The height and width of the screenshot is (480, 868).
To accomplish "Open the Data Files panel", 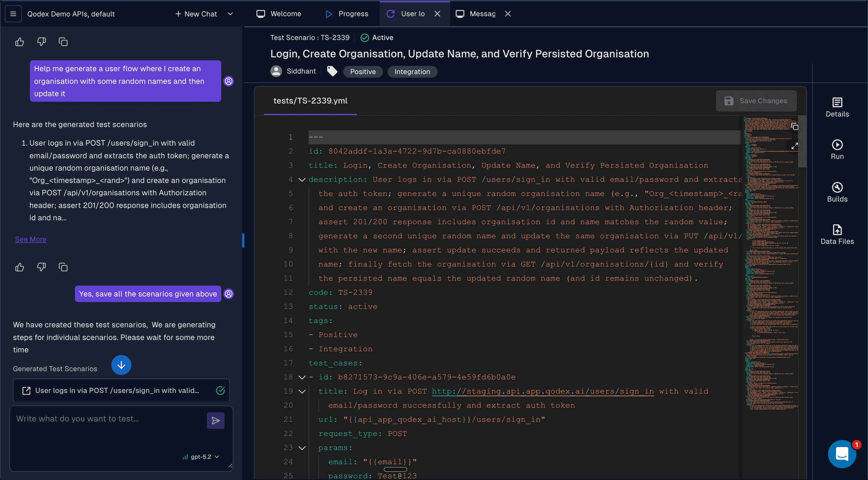I will (837, 235).
